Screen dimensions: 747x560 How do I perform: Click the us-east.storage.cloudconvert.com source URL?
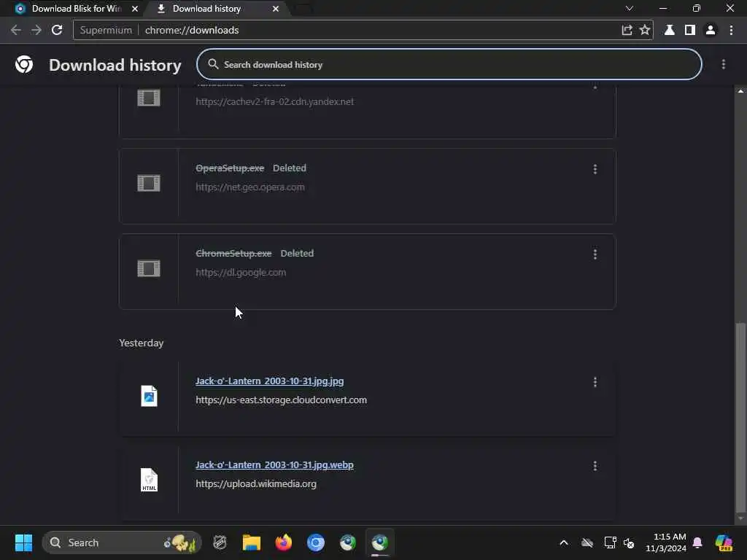(x=281, y=400)
